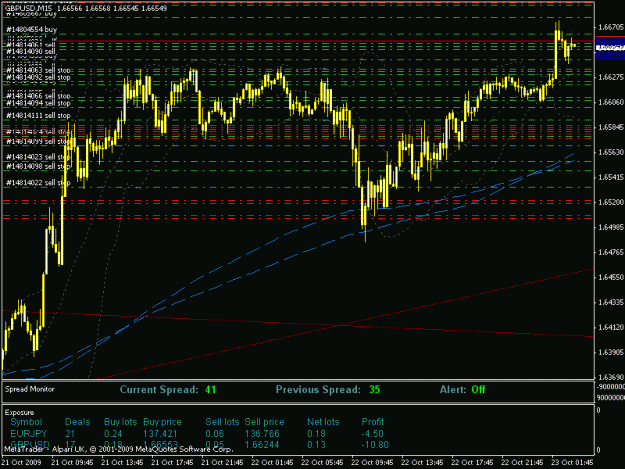Image resolution: width=625 pixels, height=469 pixels.
Task: Click the EURJPY profit value -4.50
Action: (372, 434)
